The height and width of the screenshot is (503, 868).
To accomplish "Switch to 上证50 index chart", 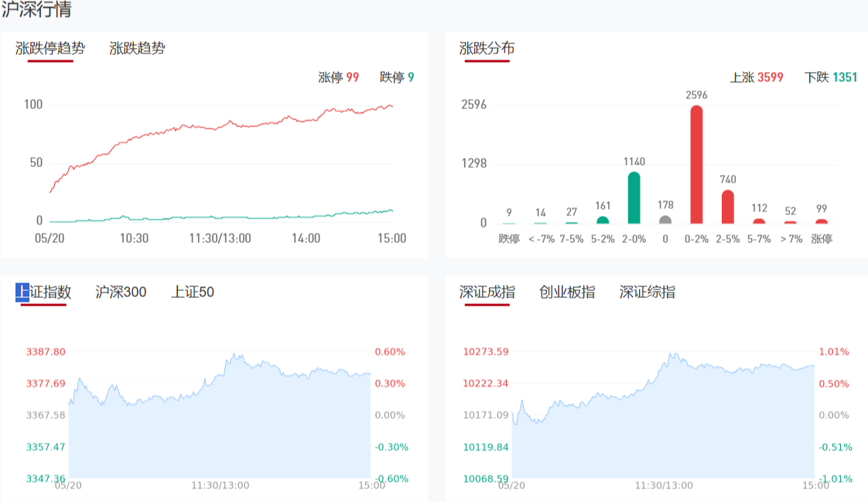I will coord(193,292).
